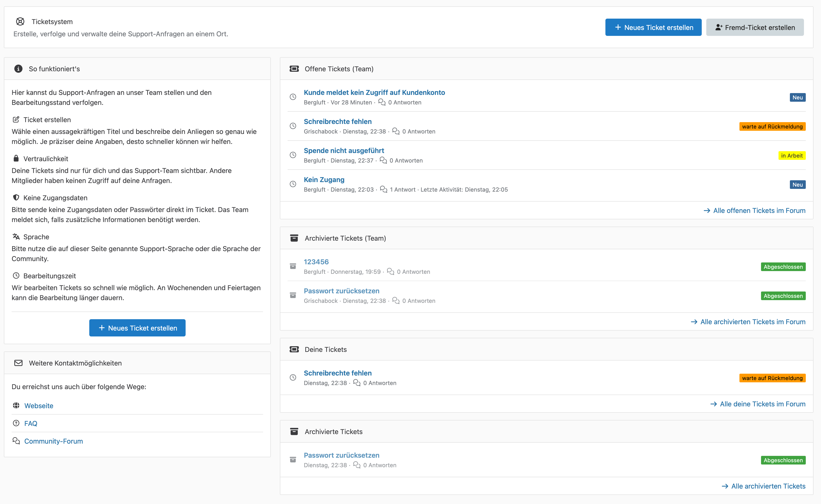Viewport: 821px width, 504px height.
Task: Click the ticket icon beside Deine Tickets heading
Action: tap(294, 349)
